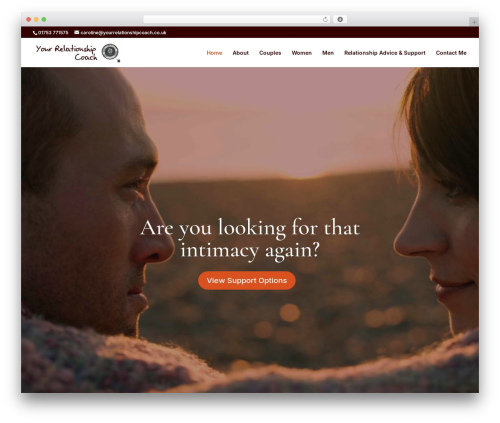Open the Men menu item

coord(328,53)
